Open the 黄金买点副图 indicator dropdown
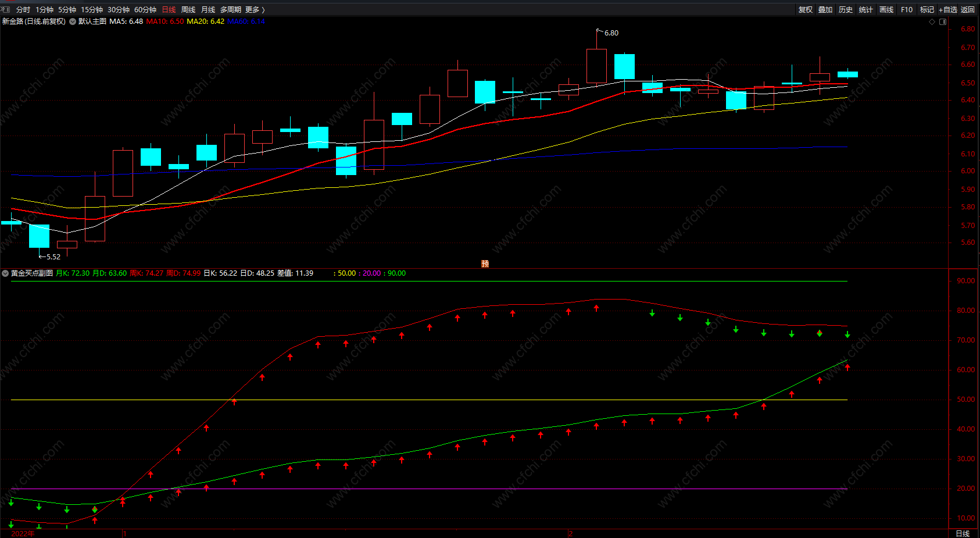Viewport: 980px width, 538px height. pos(5,273)
